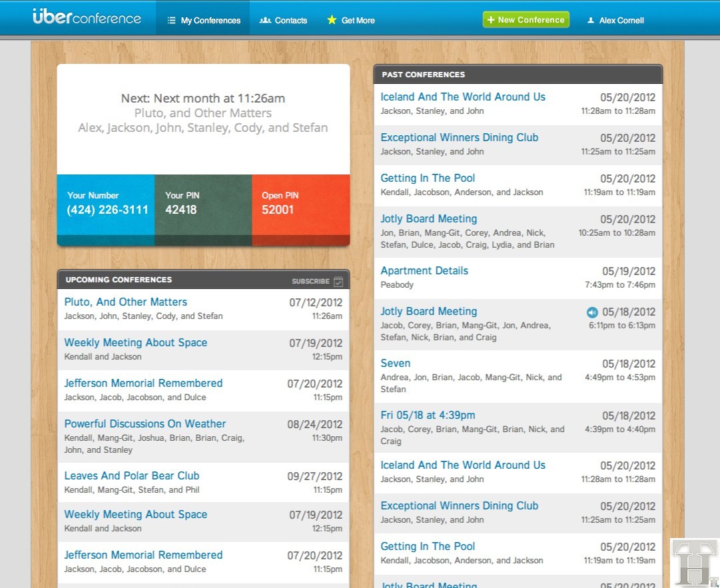Open Powerful Discussions On Weather conference
Screen dimensions: 720x588
point(145,424)
